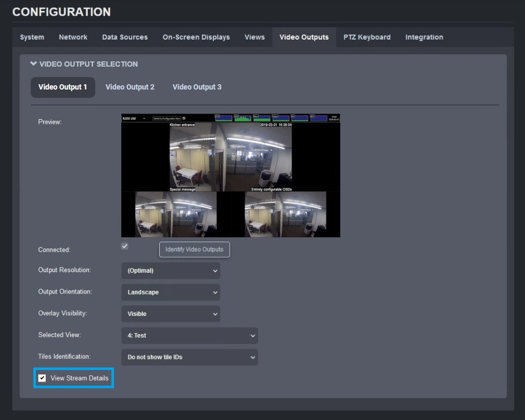The width and height of the screenshot is (525, 420).
Task: Select the Views tab
Action: point(254,37)
